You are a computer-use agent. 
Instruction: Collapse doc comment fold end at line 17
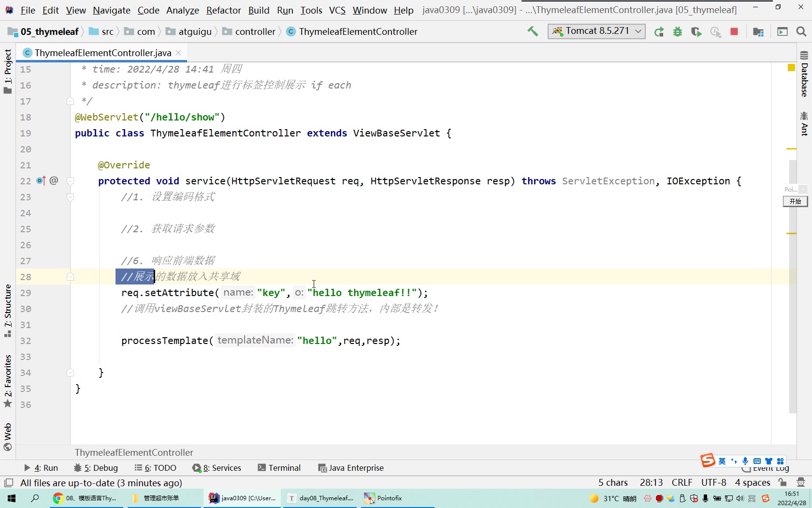(x=70, y=102)
